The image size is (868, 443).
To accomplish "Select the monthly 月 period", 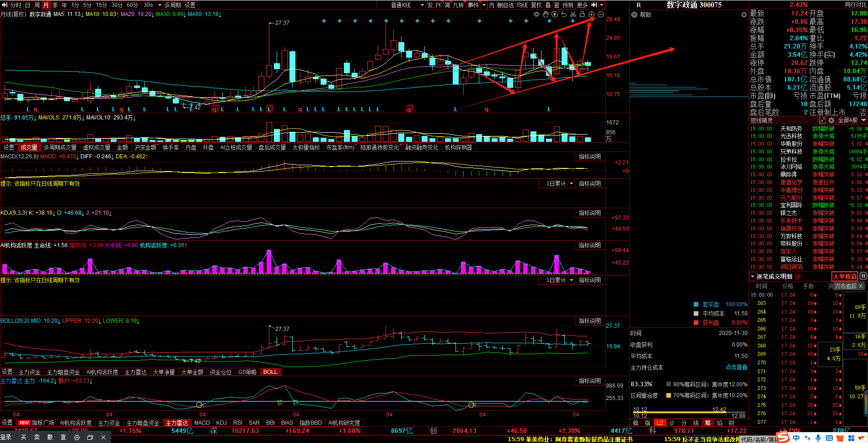I will [x=46, y=5].
